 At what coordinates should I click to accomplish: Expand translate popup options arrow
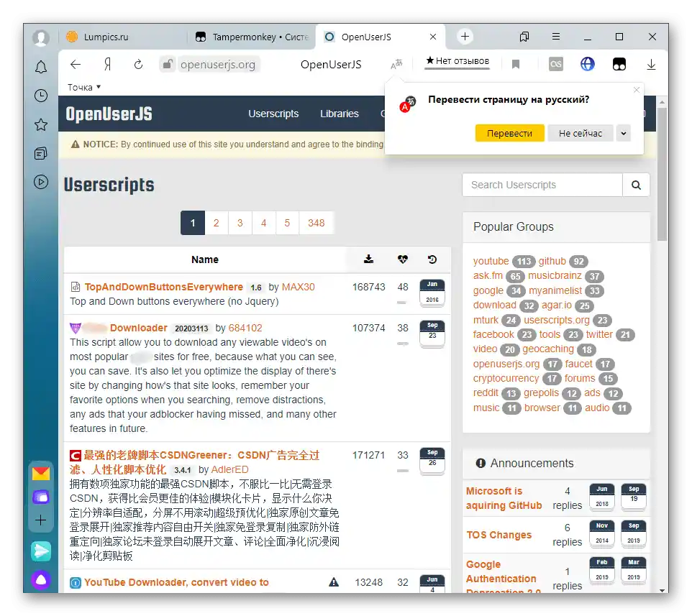[623, 133]
